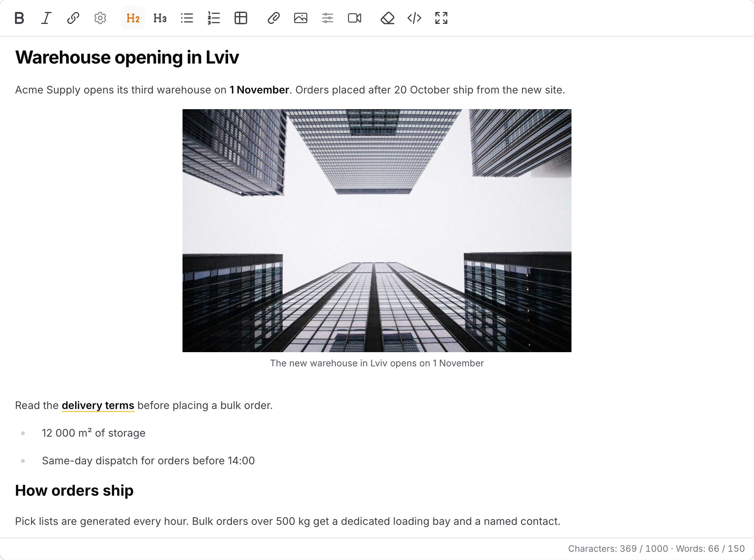
Task: Click the '12 000 m² of storage' bullet
Action: pyautogui.click(x=94, y=433)
